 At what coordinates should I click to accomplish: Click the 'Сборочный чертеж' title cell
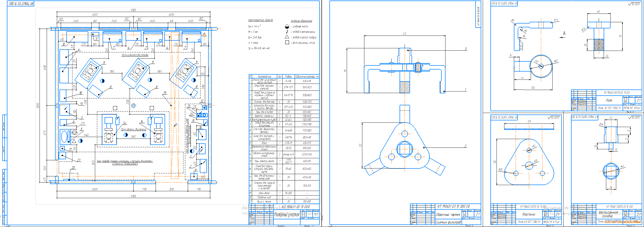(448, 214)
